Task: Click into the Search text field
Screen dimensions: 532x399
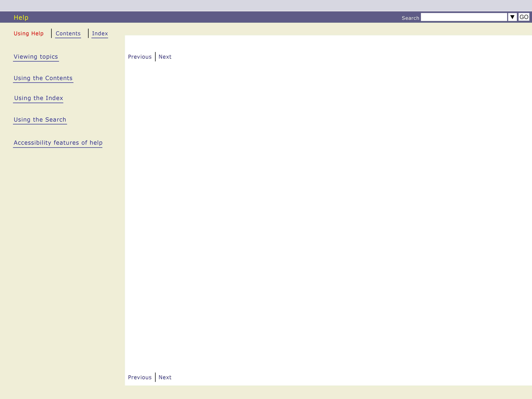Action: [x=464, y=17]
